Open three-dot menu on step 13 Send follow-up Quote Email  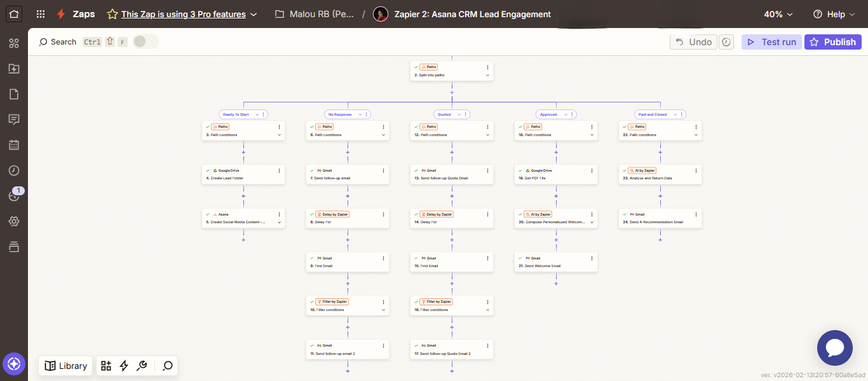pos(488,170)
